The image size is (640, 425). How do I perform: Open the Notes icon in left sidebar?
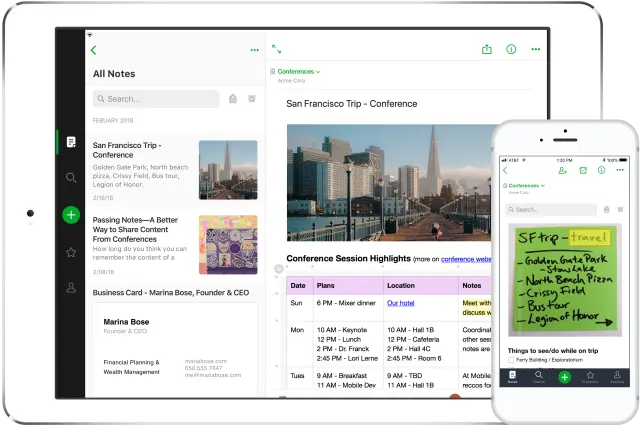click(71, 142)
